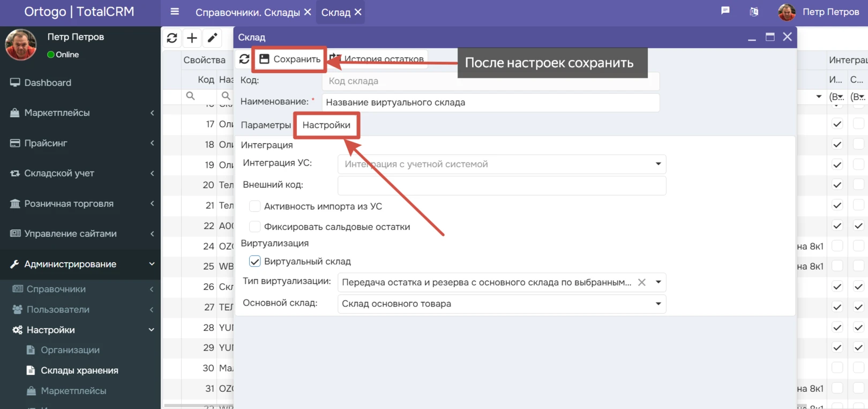Switch to Параметры tab
Screen dimensions: 868x409
(x=266, y=125)
